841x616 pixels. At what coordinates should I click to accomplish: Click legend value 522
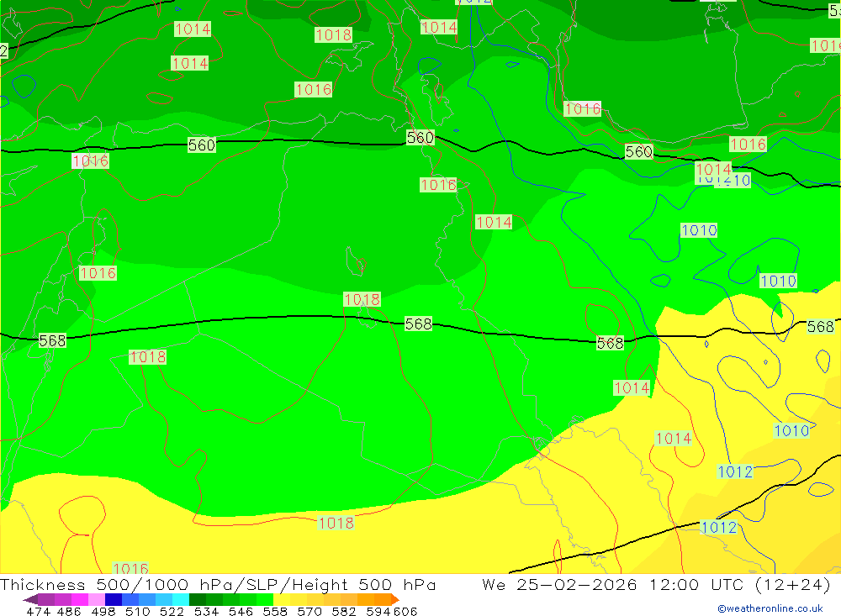pyautogui.click(x=172, y=612)
